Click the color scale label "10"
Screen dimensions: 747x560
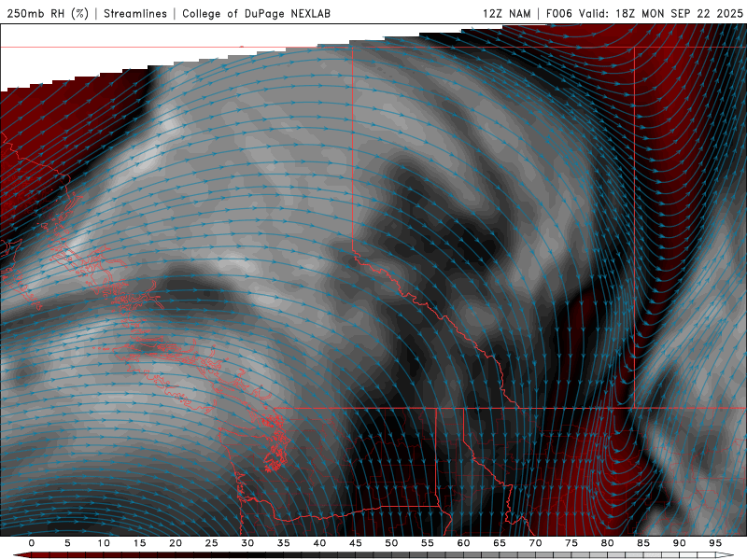tap(104, 543)
